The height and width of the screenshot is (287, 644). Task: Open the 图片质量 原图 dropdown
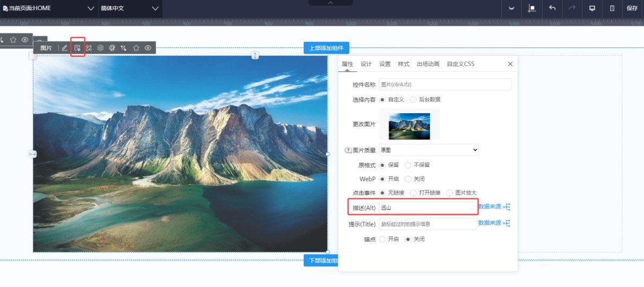click(429, 150)
